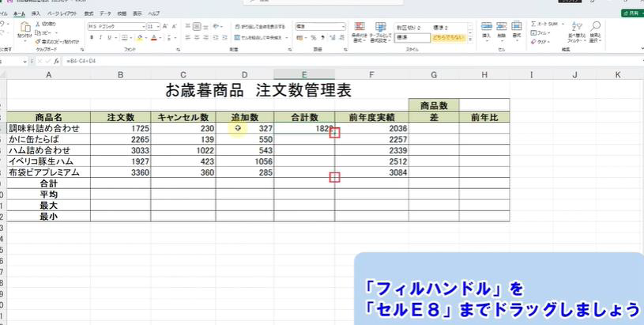Open Sort and Filter (並べ替えとフィルター)

coord(574,32)
